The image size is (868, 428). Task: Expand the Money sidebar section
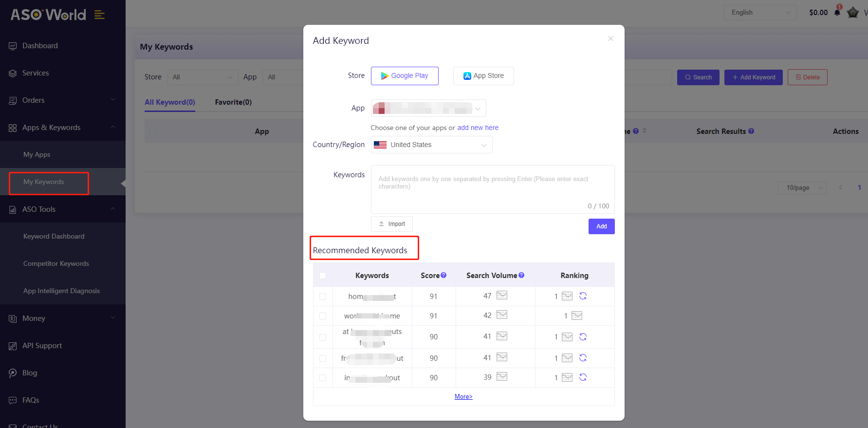63,318
